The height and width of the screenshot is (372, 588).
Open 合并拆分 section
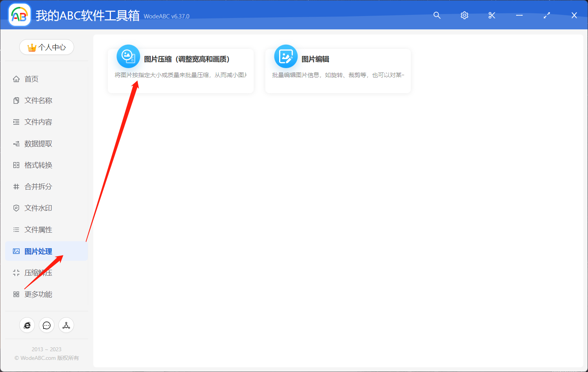click(x=46, y=186)
